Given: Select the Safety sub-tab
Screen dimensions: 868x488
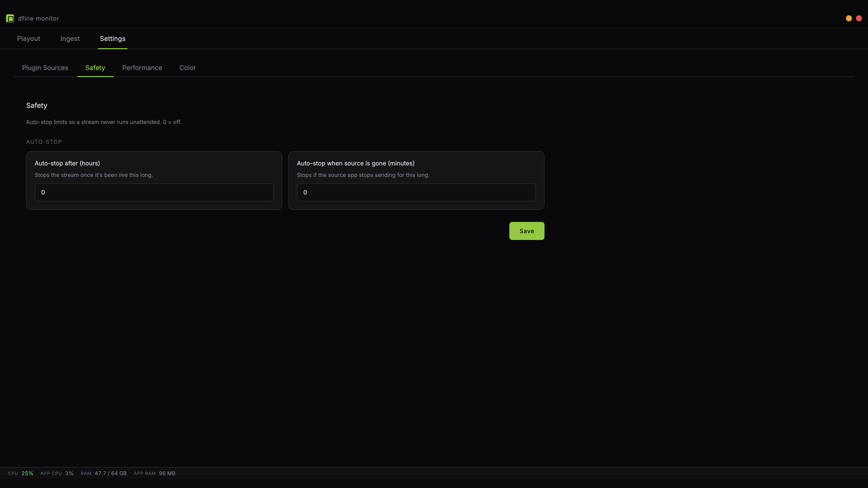Looking at the screenshot, I should (95, 68).
